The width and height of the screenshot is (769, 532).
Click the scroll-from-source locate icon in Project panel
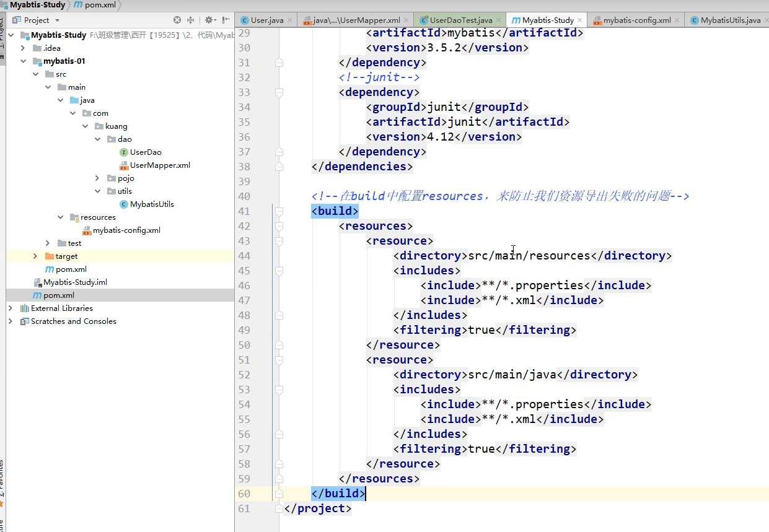177,20
